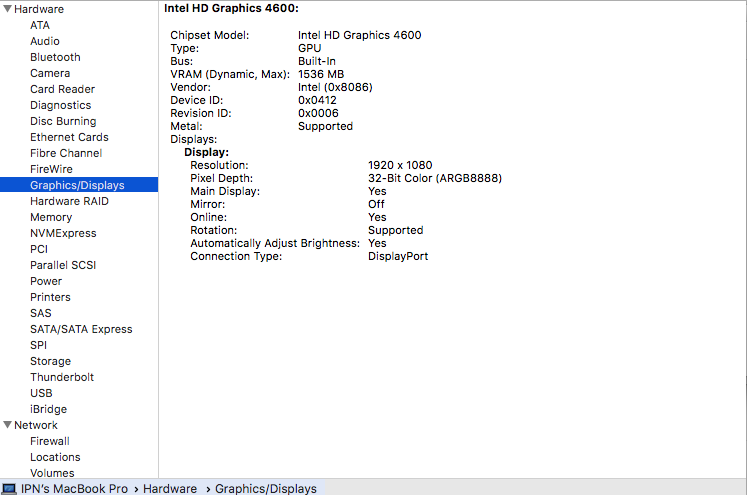Open Locations under Network
Screen dimensions: 747x495
55,457
